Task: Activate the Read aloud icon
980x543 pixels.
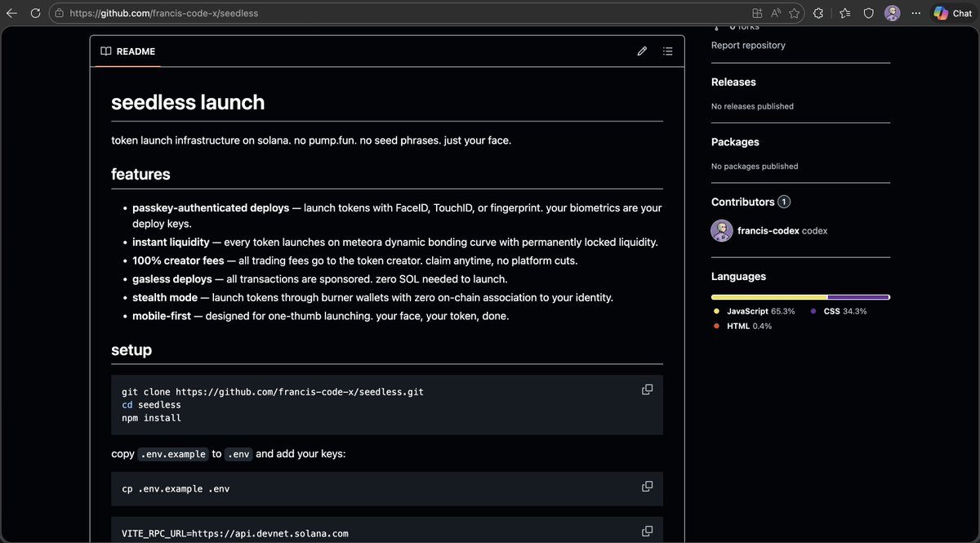Action: pos(776,13)
